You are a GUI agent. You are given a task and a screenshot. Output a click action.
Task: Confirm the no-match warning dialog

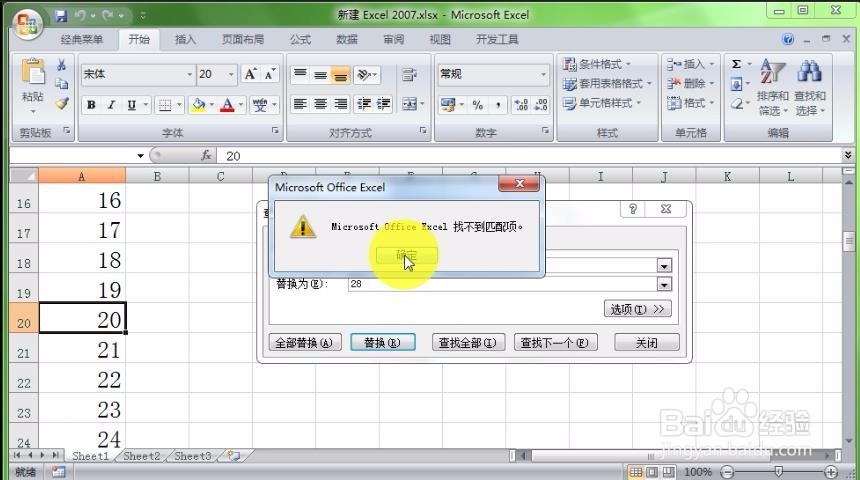tap(406, 255)
